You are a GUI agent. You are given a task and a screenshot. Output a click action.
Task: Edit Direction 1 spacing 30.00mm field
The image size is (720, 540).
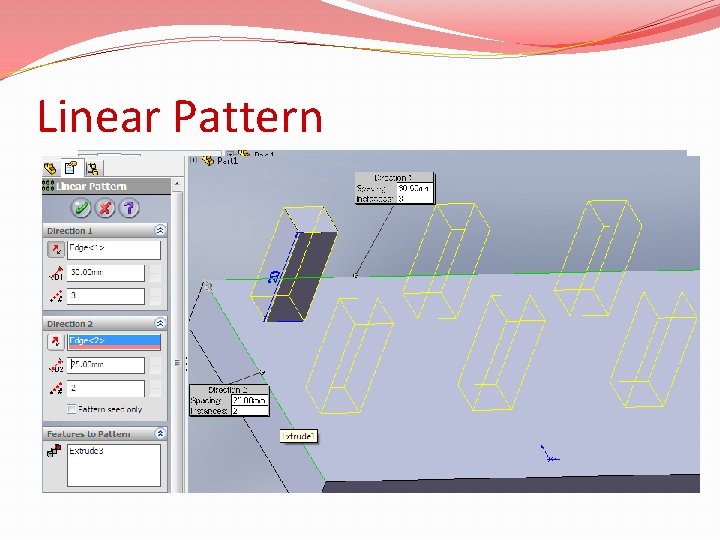coord(106,273)
